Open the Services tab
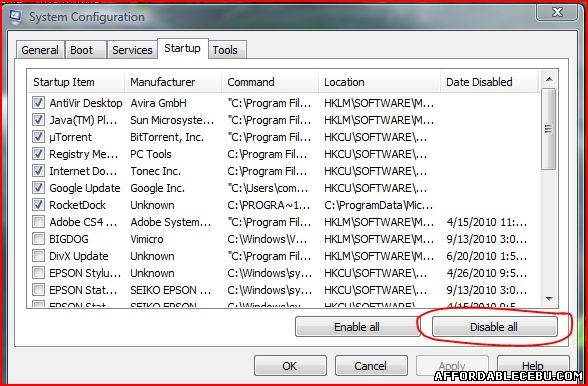Viewport: 588px width, 386px height. 132,50
